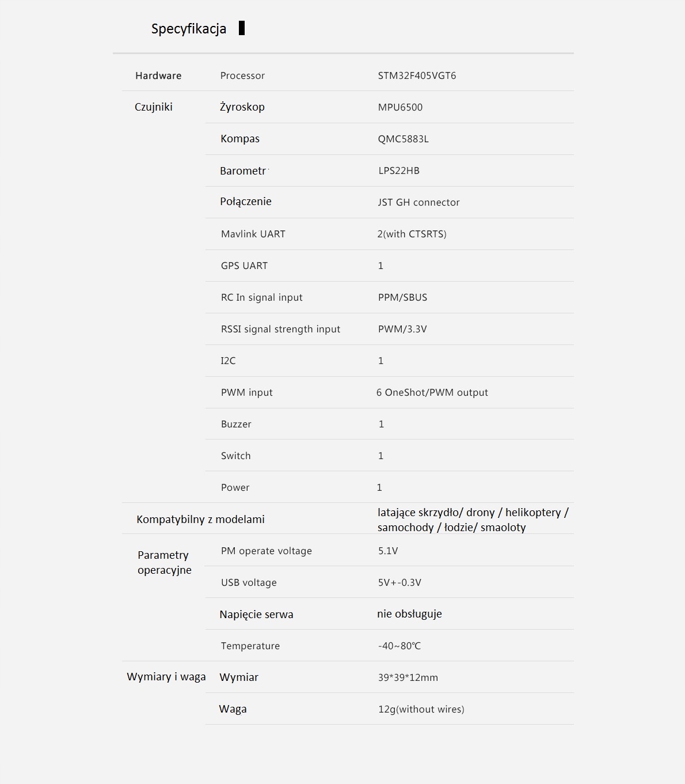This screenshot has height=784, width=685.
Task: Click the Buzzer row label
Action: pos(236,424)
